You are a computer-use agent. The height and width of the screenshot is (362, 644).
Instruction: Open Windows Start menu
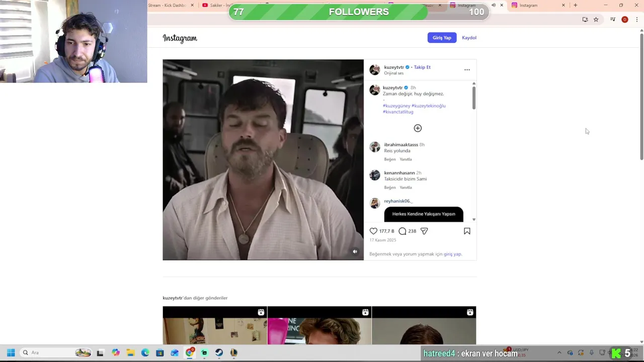[11, 353]
